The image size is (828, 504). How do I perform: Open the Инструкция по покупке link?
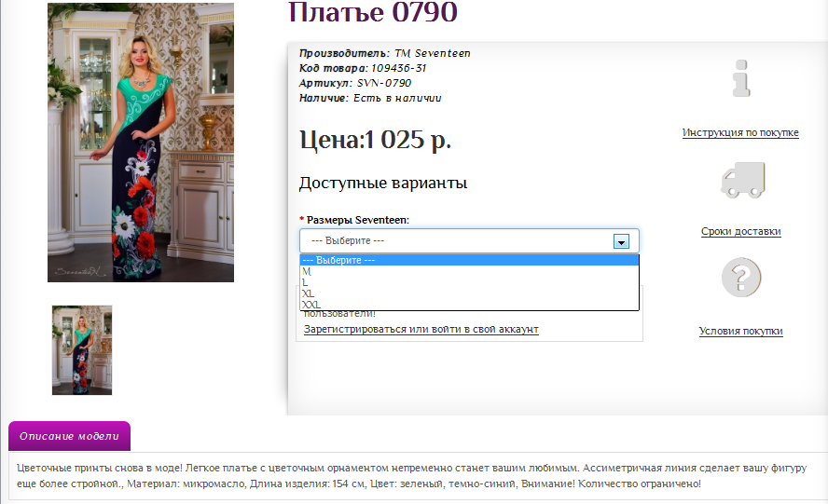740,132
